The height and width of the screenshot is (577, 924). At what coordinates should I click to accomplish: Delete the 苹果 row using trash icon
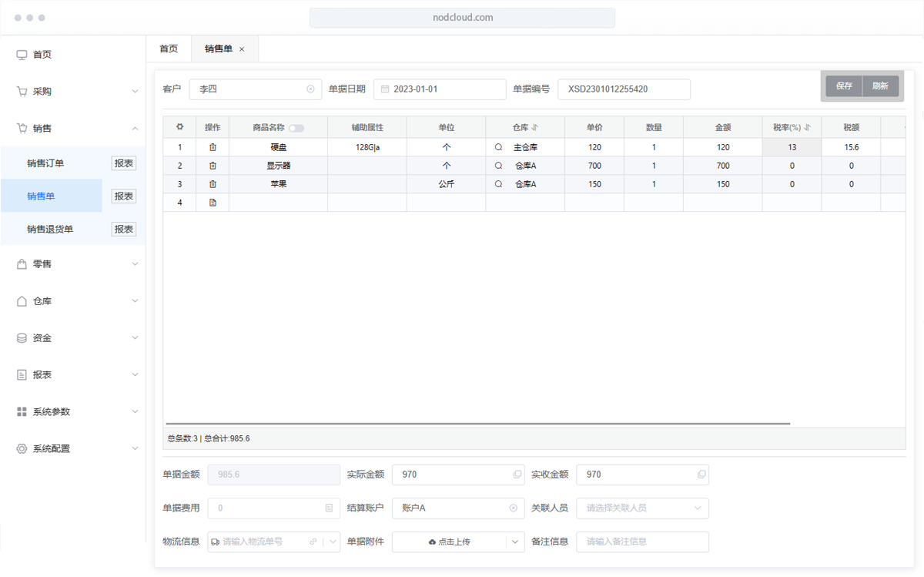[213, 184]
